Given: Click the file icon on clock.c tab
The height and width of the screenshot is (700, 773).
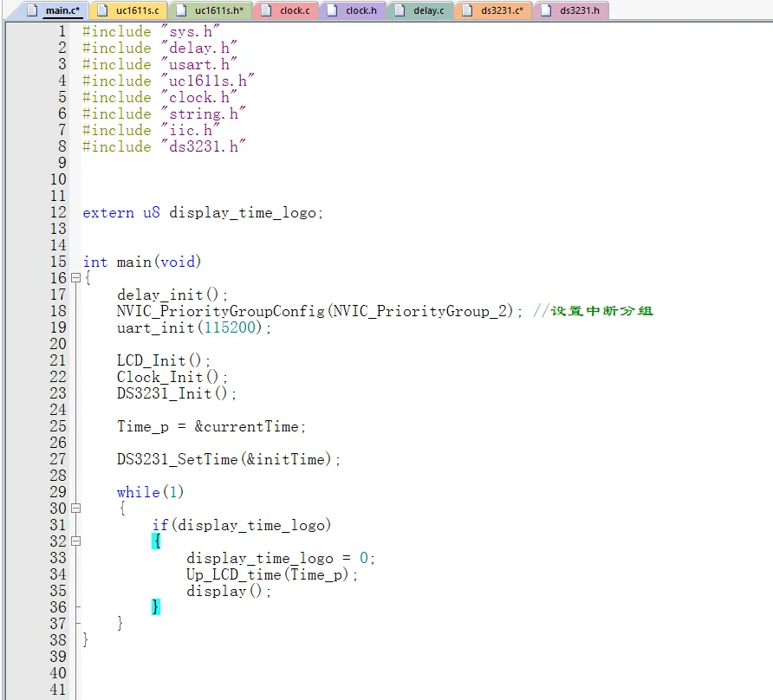Looking at the screenshot, I should (x=266, y=10).
